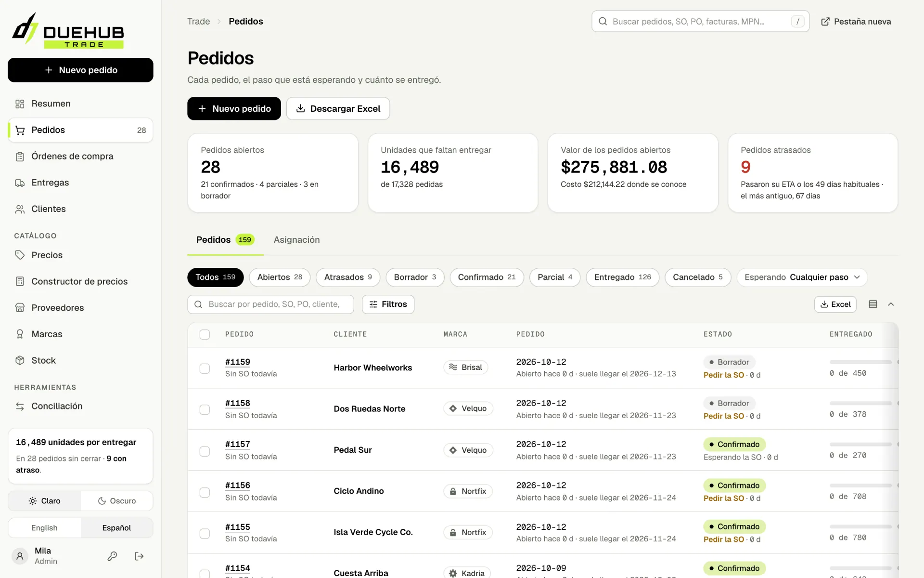Switch to the Asignación tab

[x=296, y=240]
